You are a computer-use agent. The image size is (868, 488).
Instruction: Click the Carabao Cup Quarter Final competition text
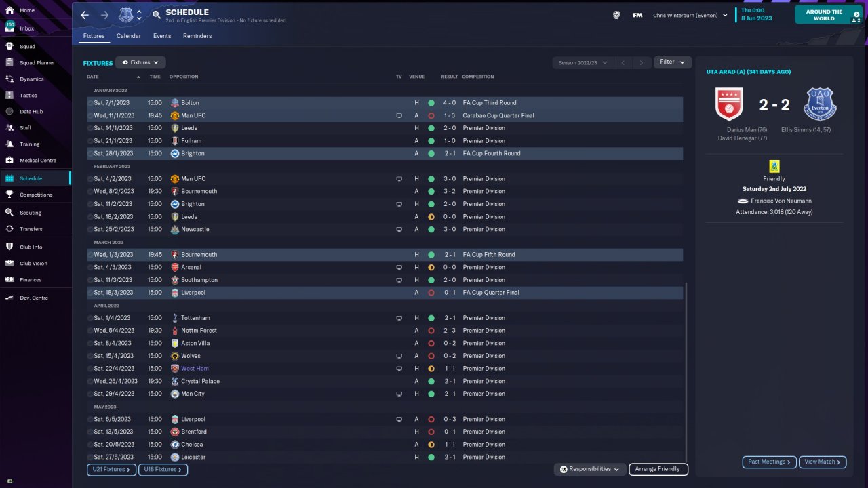498,116
